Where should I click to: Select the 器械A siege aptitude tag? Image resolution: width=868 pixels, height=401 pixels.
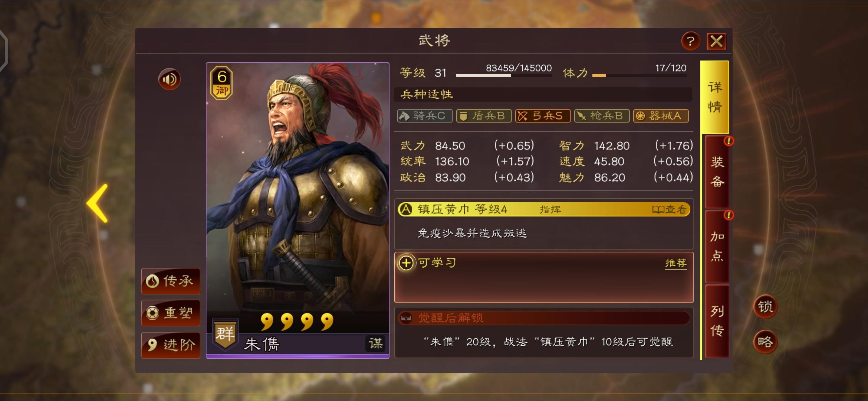click(661, 116)
